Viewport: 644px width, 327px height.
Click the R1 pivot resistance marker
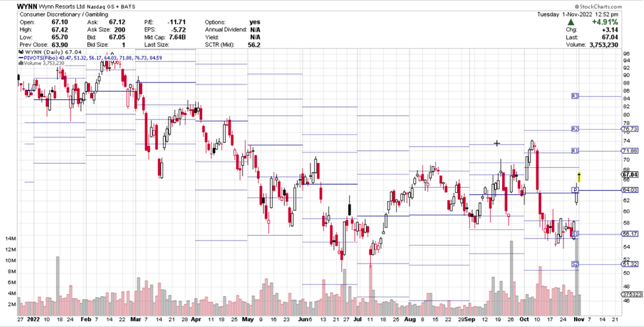pyautogui.click(x=575, y=151)
